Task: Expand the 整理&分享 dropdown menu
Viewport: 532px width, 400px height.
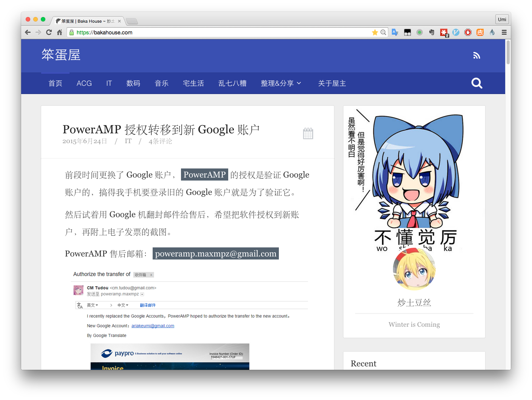Action: (281, 83)
